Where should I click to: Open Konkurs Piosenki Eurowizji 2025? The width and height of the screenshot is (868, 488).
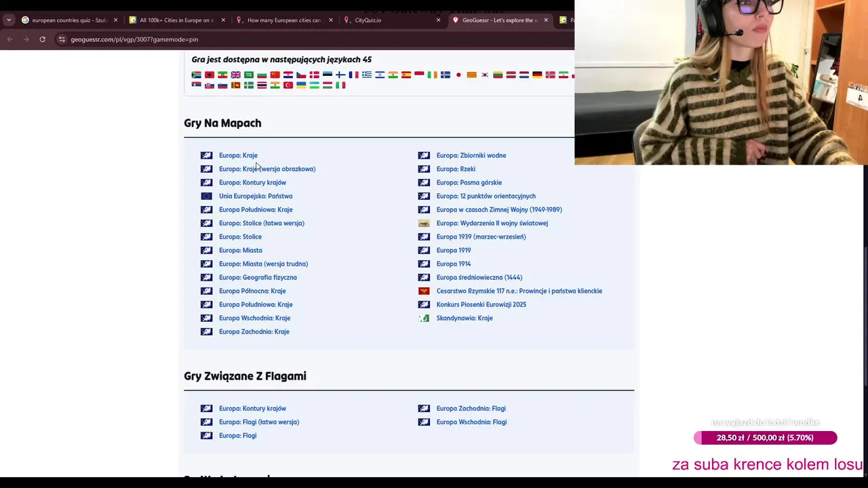click(x=481, y=304)
